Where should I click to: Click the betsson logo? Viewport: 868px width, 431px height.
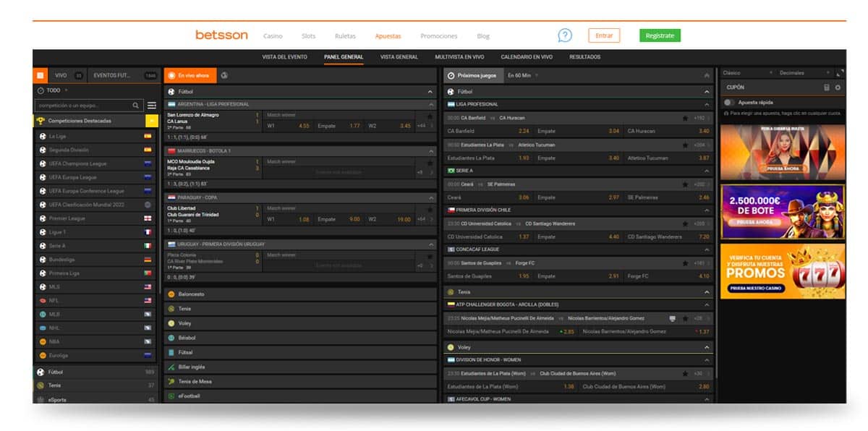pyautogui.click(x=221, y=35)
